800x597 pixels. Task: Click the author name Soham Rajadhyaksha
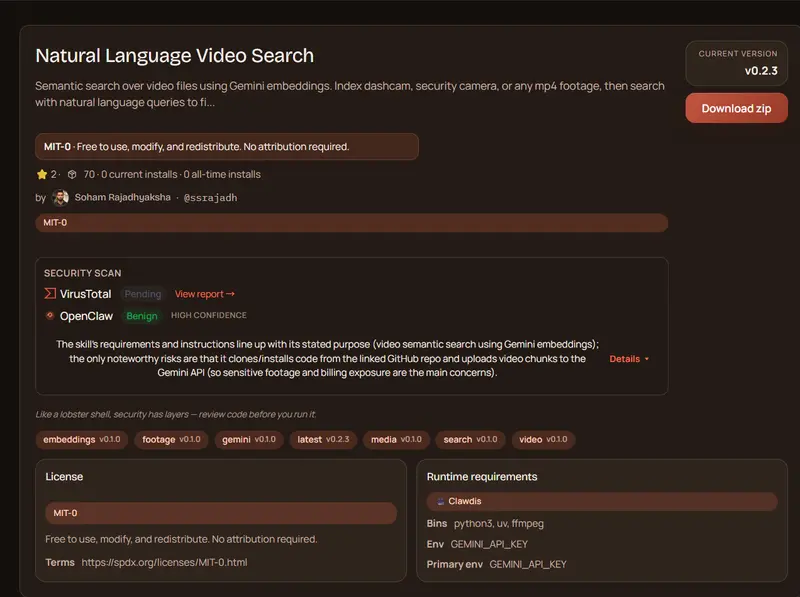pyautogui.click(x=124, y=197)
